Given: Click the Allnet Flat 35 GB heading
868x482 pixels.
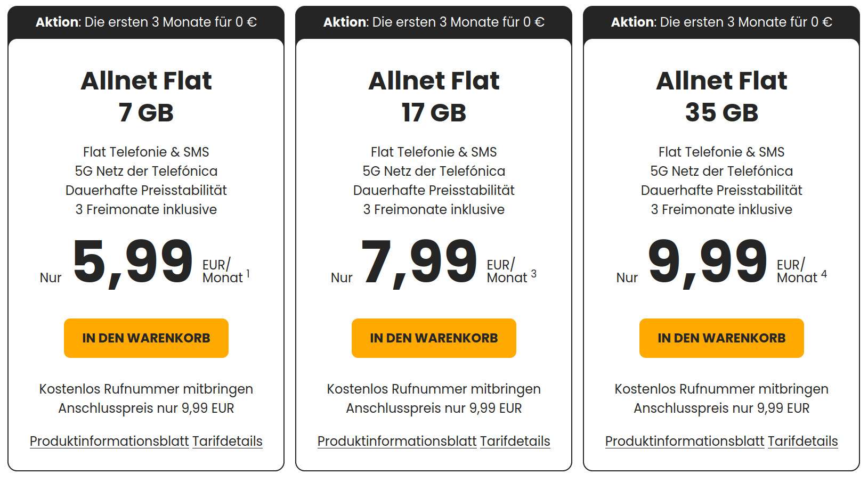Looking at the screenshot, I should point(721,96).
